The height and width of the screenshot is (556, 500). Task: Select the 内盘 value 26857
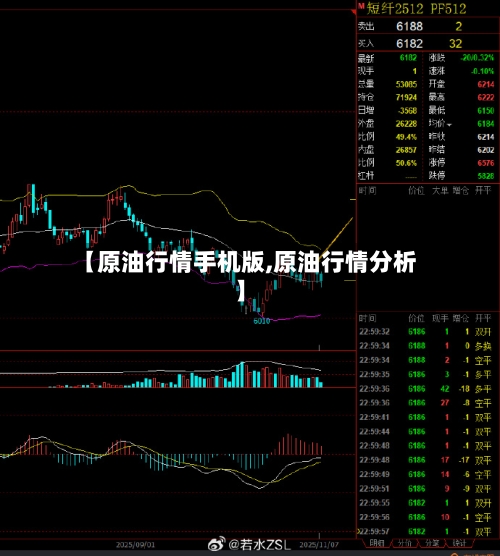pos(406,150)
